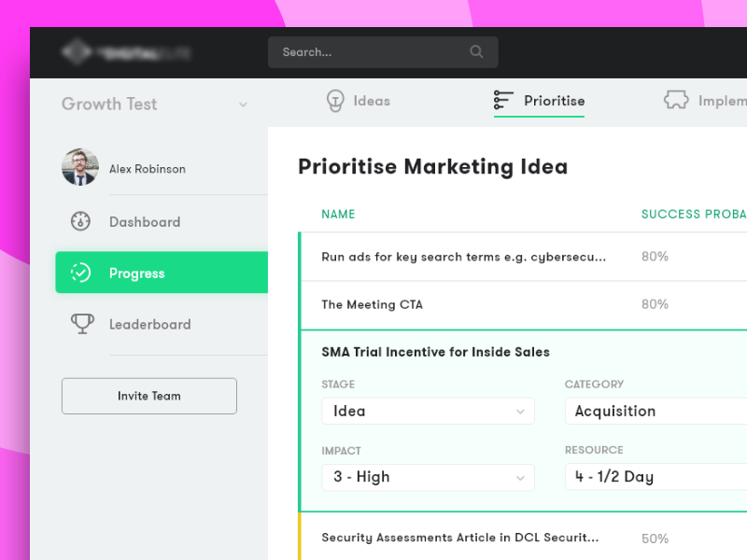747x560 pixels.
Task: Click the search magnifier icon
Action: coord(476,52)
